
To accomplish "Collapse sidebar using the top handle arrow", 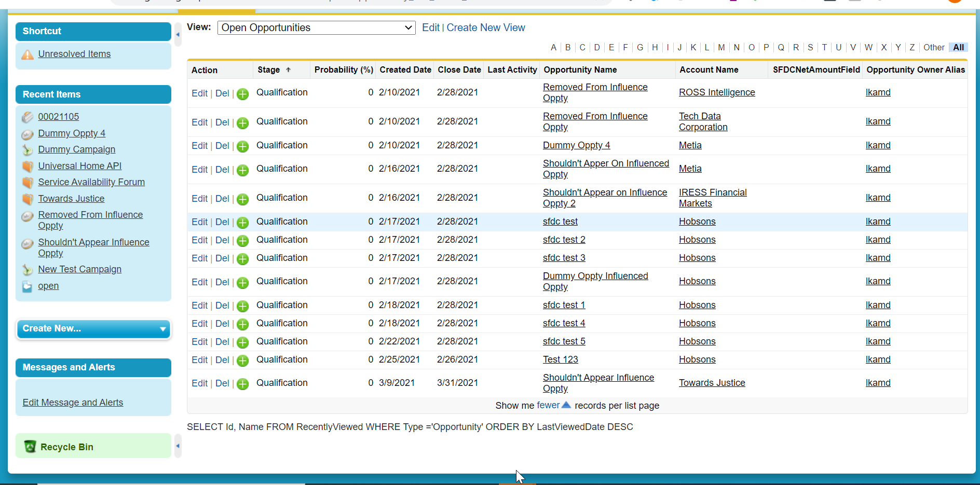I will [x=178, y=35].
